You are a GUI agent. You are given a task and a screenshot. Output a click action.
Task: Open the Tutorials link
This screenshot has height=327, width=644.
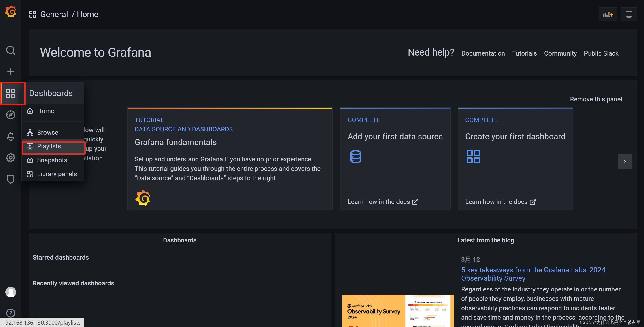pyautogui.click(x=524, y=53)
